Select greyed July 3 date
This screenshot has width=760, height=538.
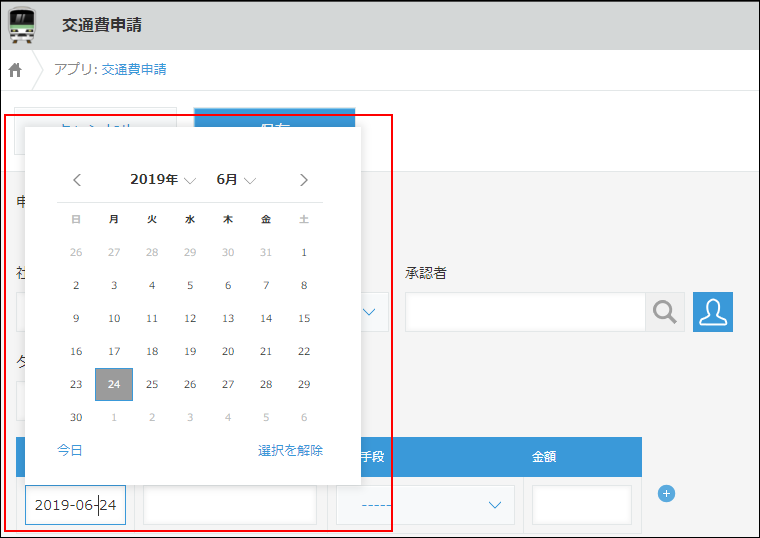pyautogui.click(x=190, y=417)
